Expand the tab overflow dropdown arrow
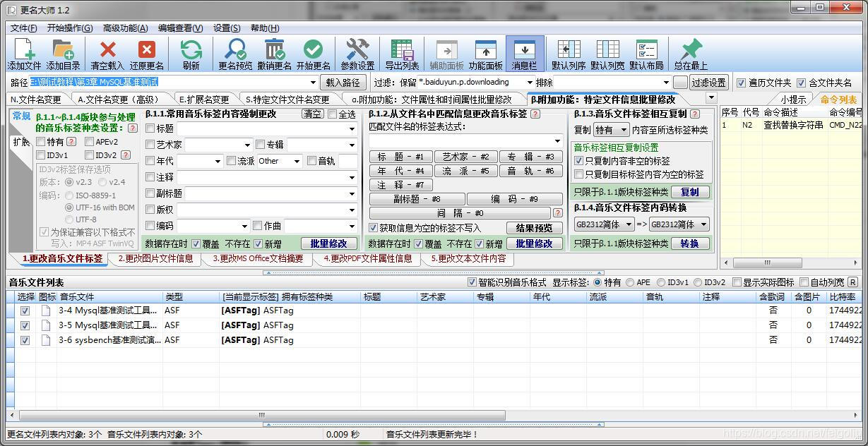Screen dimensions: 868x446 click(711, 98)
